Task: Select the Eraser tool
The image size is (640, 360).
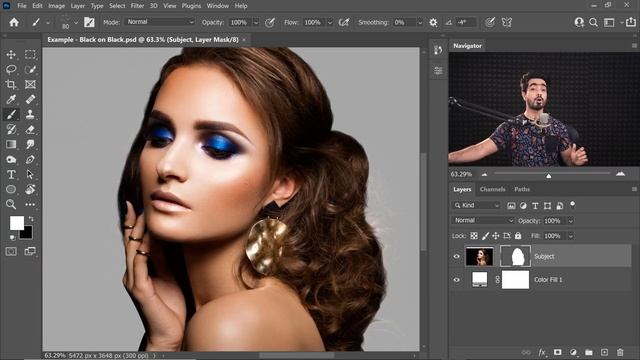Action: [30, 129]
